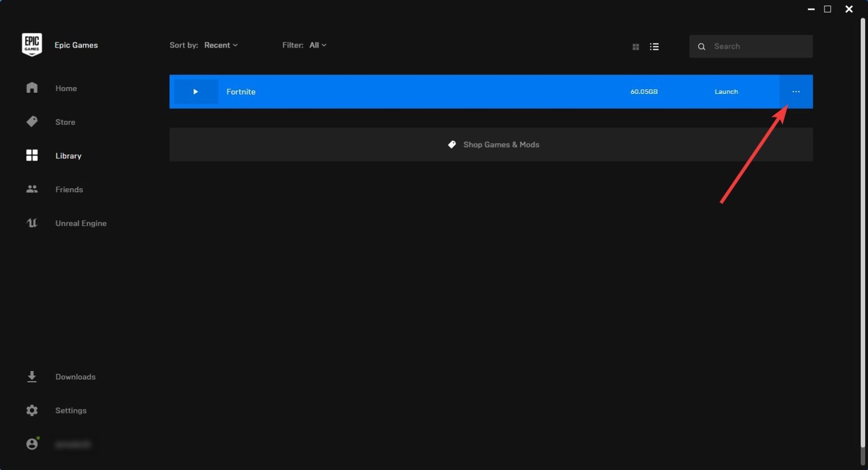Screen dimensions: 868x470
Task: Maximize the Epic Games launcher window
Action: 828,9
